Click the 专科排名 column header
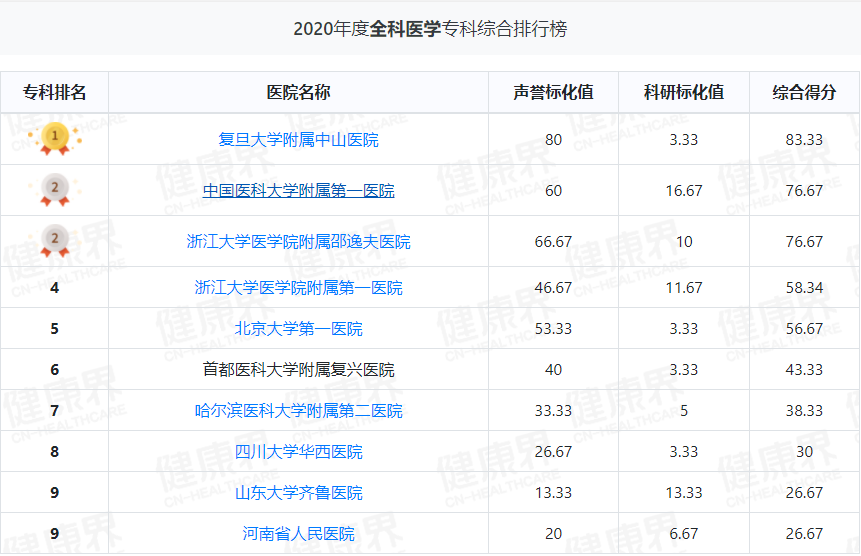The image size is (861, 556). click(x=54, y=92)
